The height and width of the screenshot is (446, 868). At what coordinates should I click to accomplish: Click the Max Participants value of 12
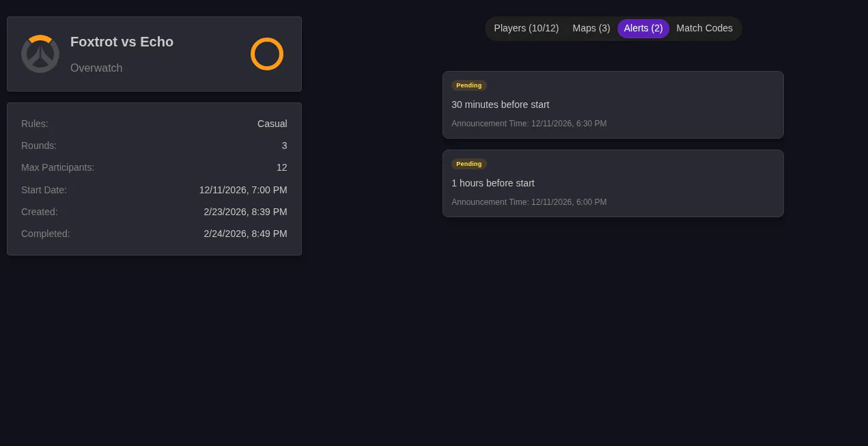click(x=281, y=167)
